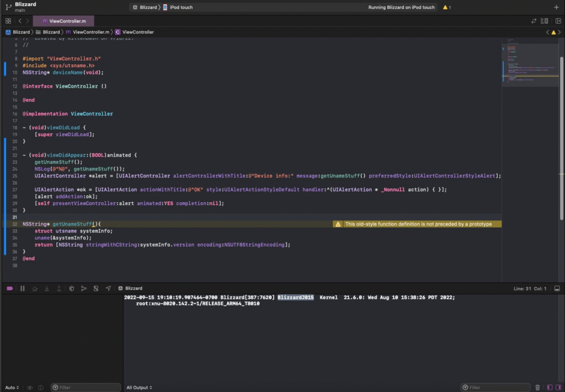Go forward in editor history
Viewport: 565px width, 392px height.
point(28,21)
